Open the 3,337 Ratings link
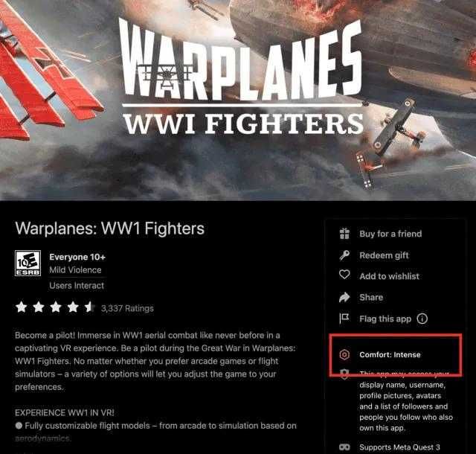The height and width of the screenshot is (454, 476). click(127, 308)
